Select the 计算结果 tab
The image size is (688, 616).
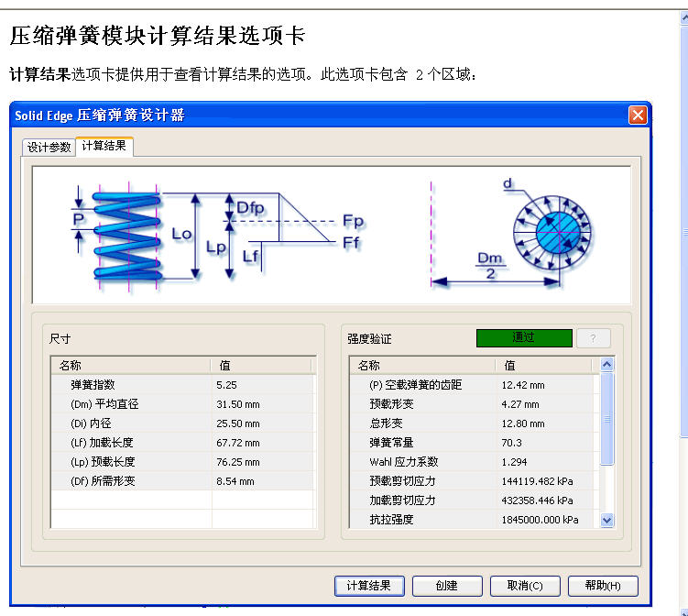[104, 146]
